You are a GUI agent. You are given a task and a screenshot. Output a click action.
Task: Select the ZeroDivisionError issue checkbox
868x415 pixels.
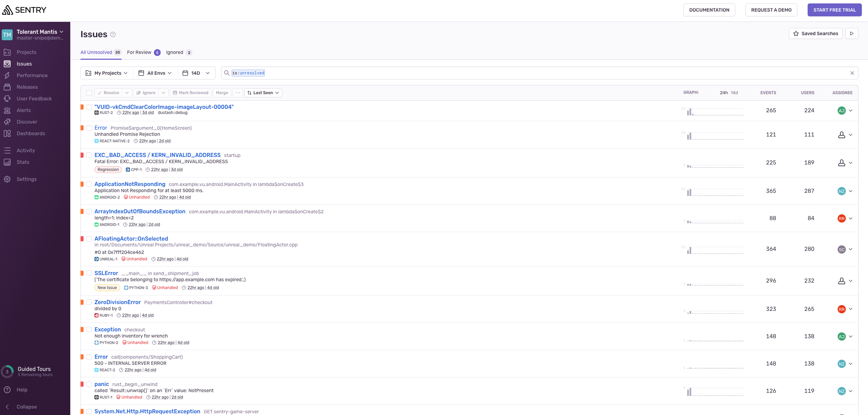point(89,302)
